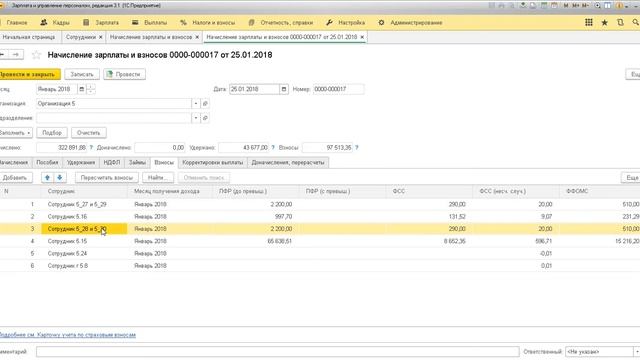Click the Провести button
Viewport: 640px width, 360px height.
tap(124, 74)
